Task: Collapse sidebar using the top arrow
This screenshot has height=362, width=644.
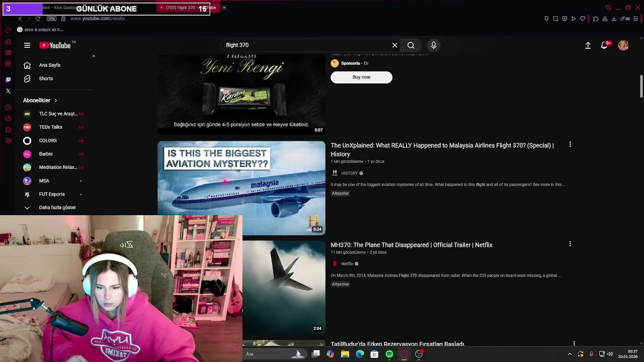Action: click(94, 56)
